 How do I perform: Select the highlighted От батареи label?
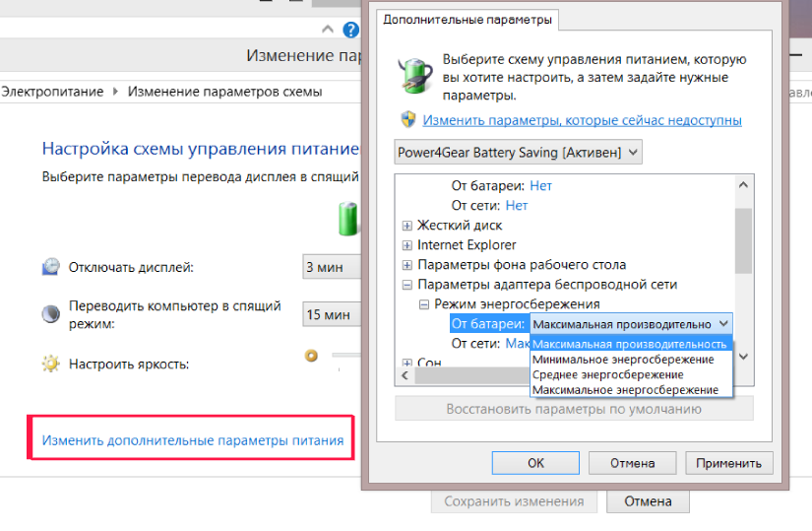coord(488,324)
